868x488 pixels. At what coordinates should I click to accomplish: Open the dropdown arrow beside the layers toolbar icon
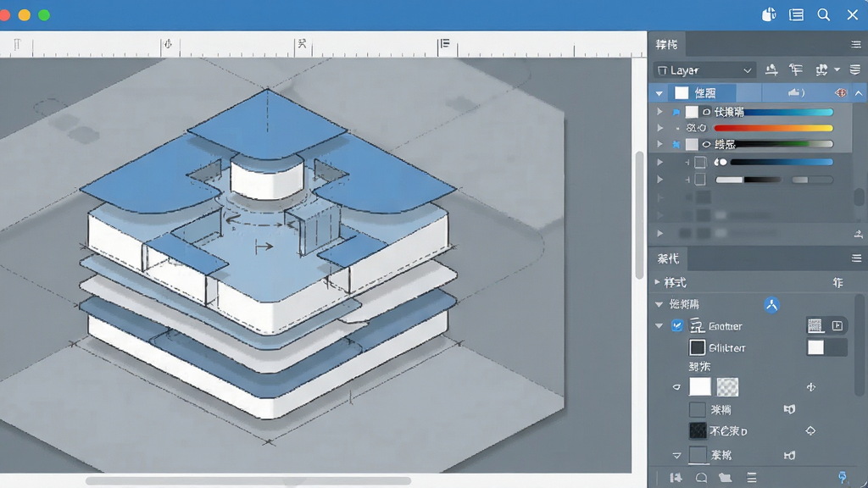[837, 69]
